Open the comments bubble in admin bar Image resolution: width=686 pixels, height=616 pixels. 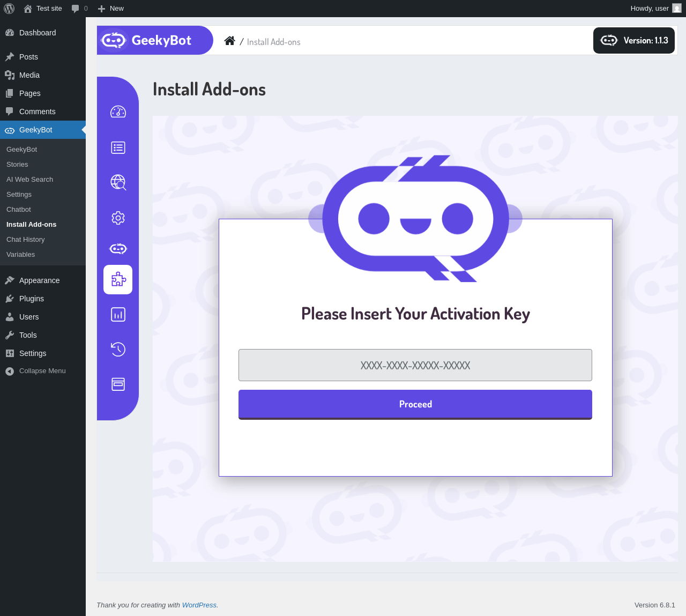coord(79,9)
